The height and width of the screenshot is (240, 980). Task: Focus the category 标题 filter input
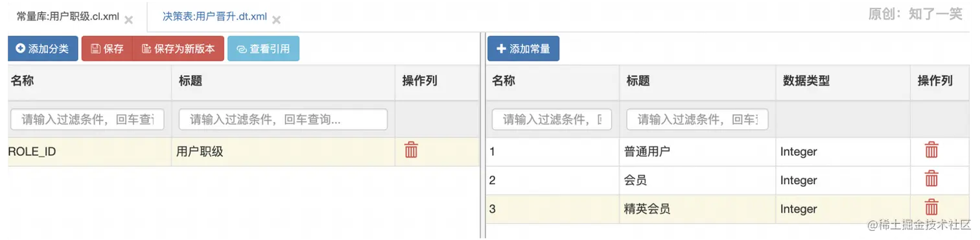coord(283,119)
